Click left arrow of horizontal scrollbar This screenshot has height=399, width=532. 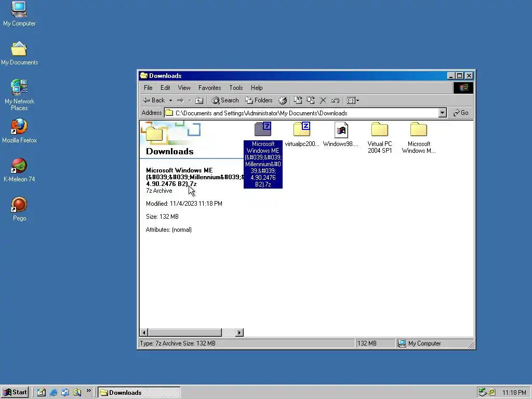pyautogui.click(x=144, y=332)
